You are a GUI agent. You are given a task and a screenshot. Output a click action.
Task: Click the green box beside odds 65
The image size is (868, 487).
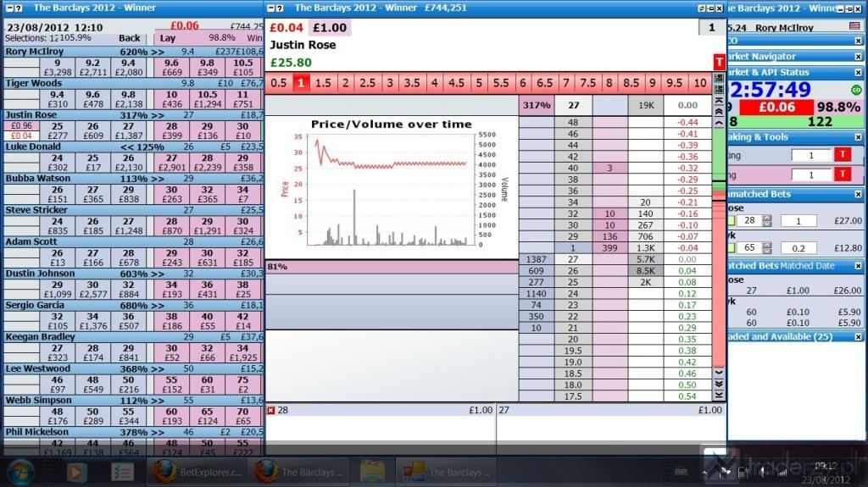point(732,247)
